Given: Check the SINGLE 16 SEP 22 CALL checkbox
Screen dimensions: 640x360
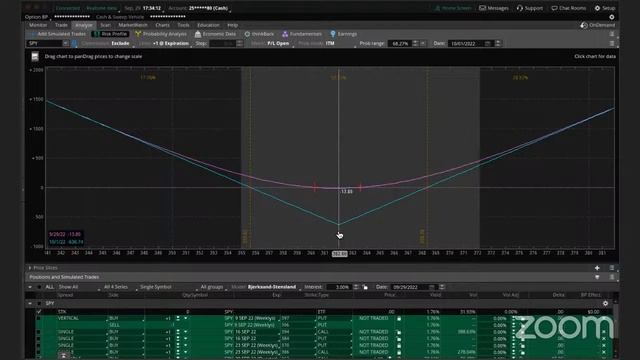Looking at the screenshot, I should point(39,332).
